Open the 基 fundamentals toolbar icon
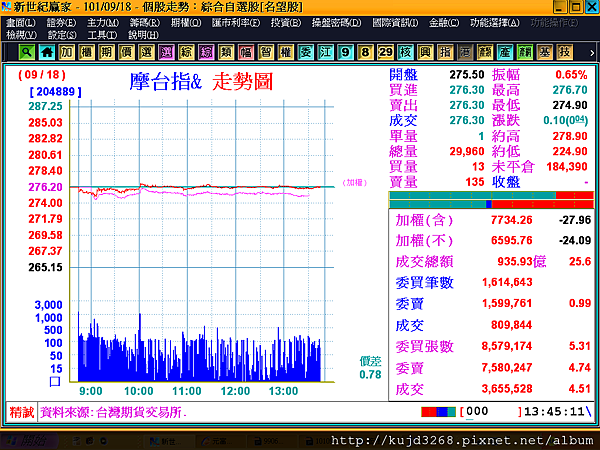The image size is (600, 450). tap(545, 52)
